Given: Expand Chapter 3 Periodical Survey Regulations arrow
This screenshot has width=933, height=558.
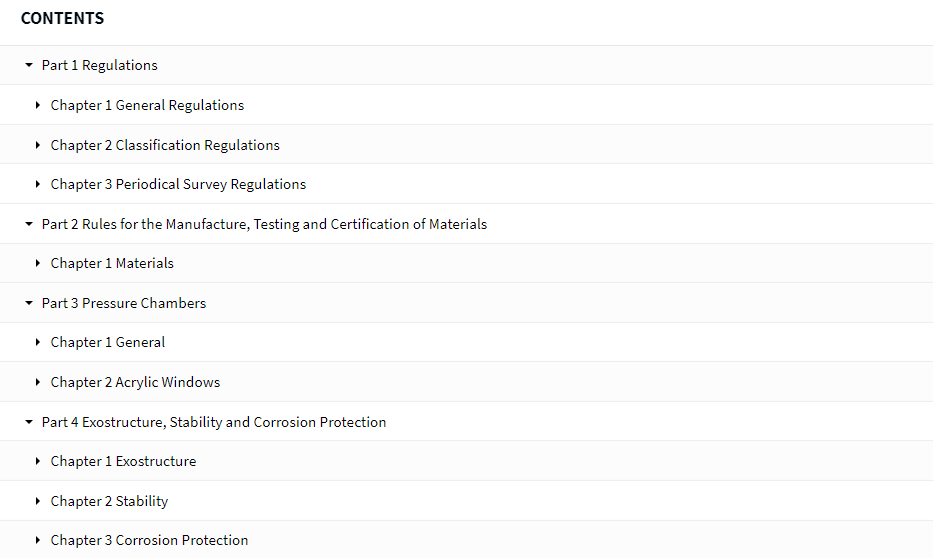Looking at the screenshot, I should tap(38, 184).
